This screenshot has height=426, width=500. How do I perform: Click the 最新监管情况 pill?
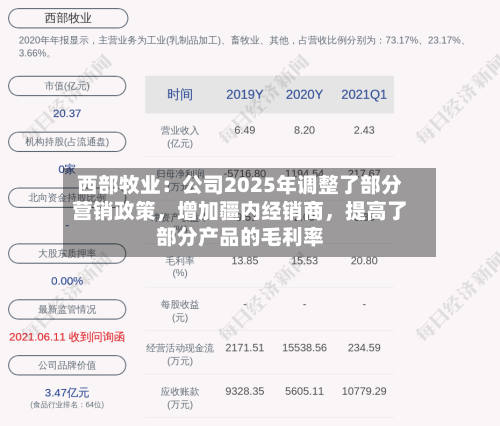67,310
